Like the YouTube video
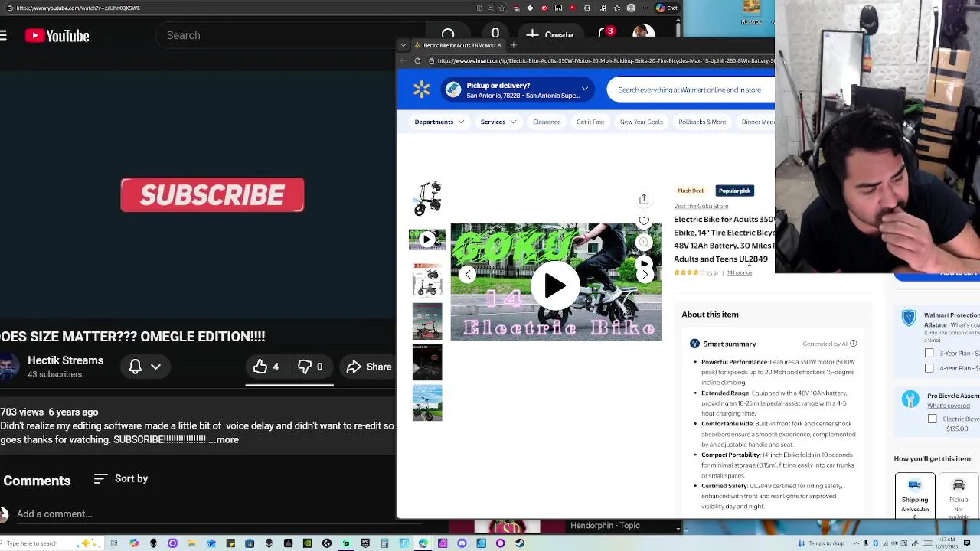 (x=266, y=367)
